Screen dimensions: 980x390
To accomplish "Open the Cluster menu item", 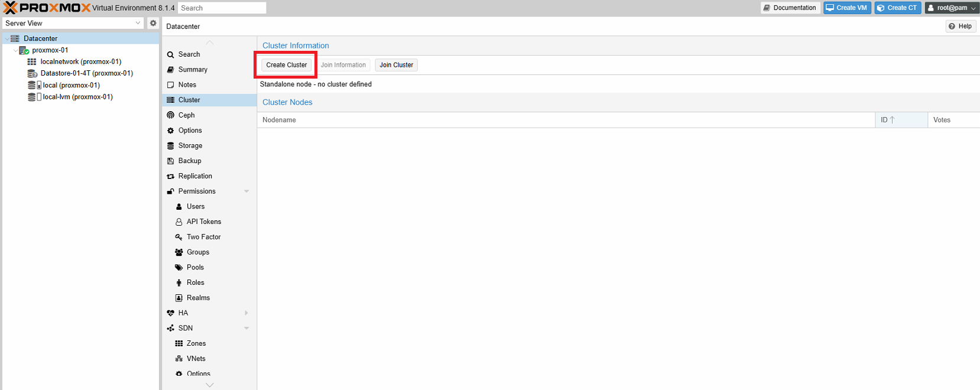I will click(x=209, y=100).
